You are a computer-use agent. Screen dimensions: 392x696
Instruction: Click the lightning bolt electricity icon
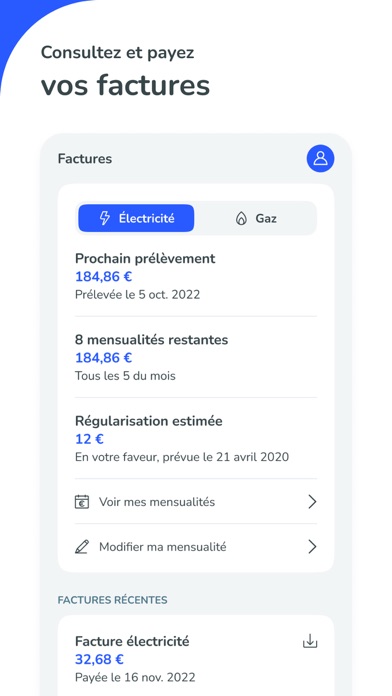(x=104, y=218)
